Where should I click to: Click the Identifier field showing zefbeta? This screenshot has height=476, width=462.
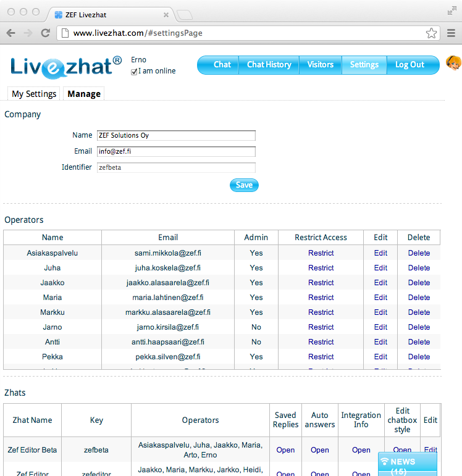tap(176, 167)
